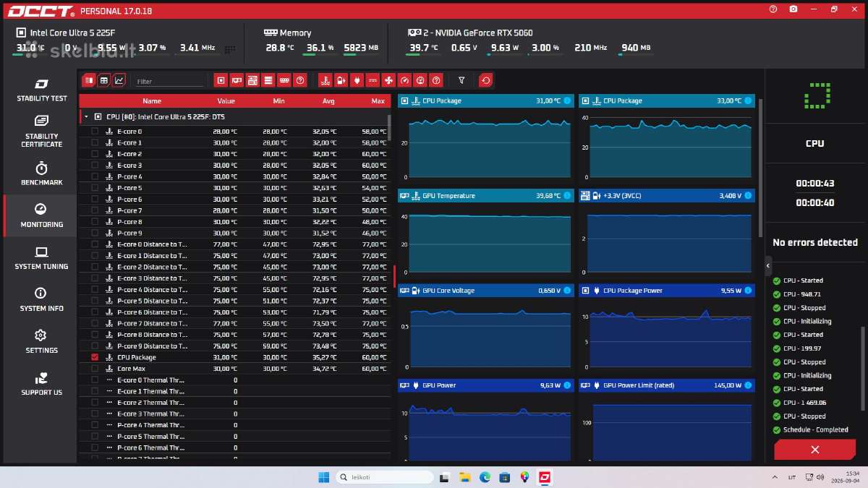Open the System Tuning section
The image size is (868, 488).
[41, 257]
